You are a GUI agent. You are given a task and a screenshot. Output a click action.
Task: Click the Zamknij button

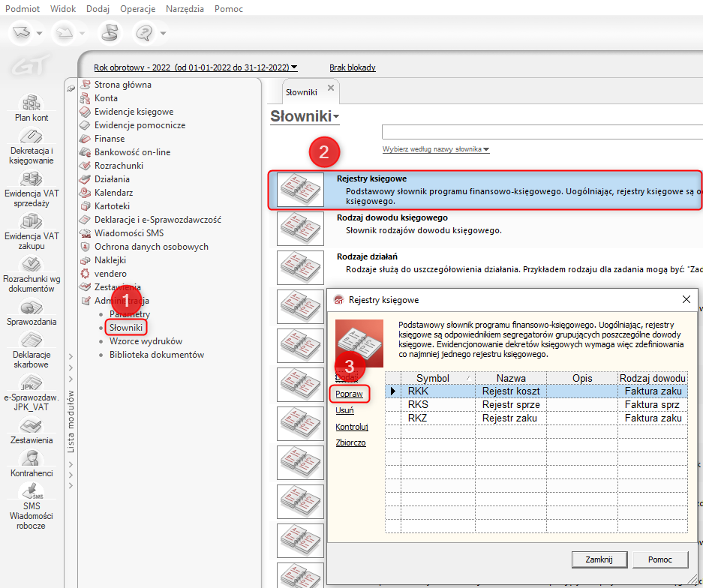(599, 559)
